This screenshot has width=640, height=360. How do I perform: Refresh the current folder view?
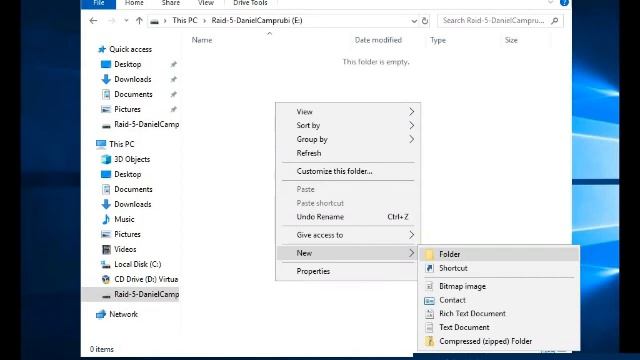coord(425,21)
